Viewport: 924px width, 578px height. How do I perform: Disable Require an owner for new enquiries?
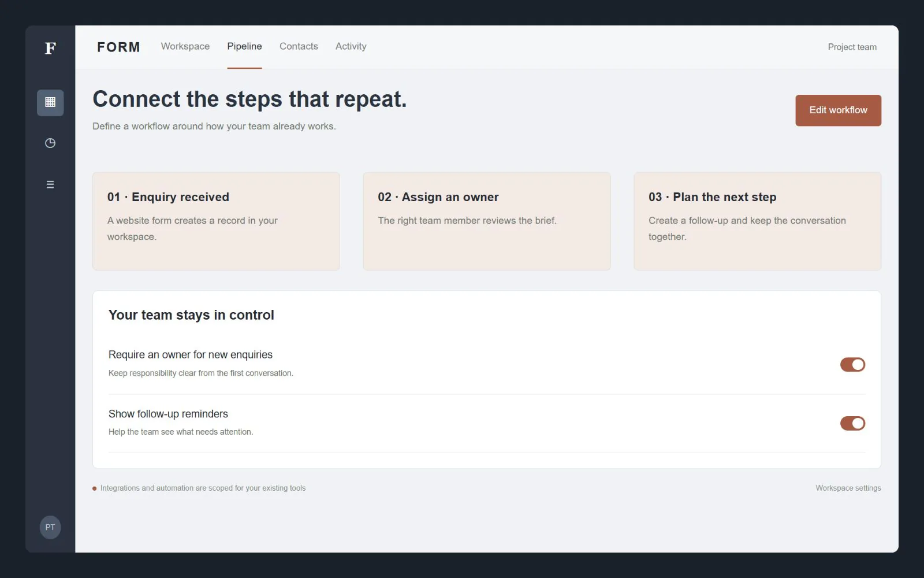(x=852, y=364)
